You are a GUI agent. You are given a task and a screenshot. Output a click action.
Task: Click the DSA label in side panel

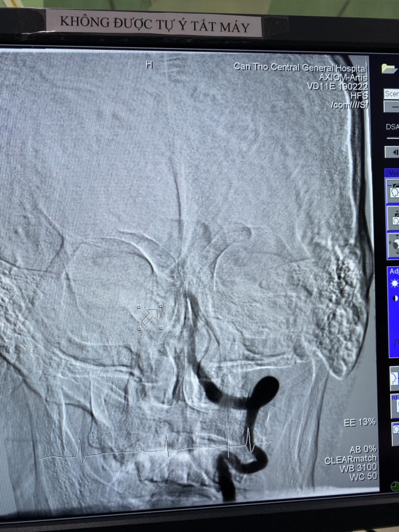click(x=392, y=126)
